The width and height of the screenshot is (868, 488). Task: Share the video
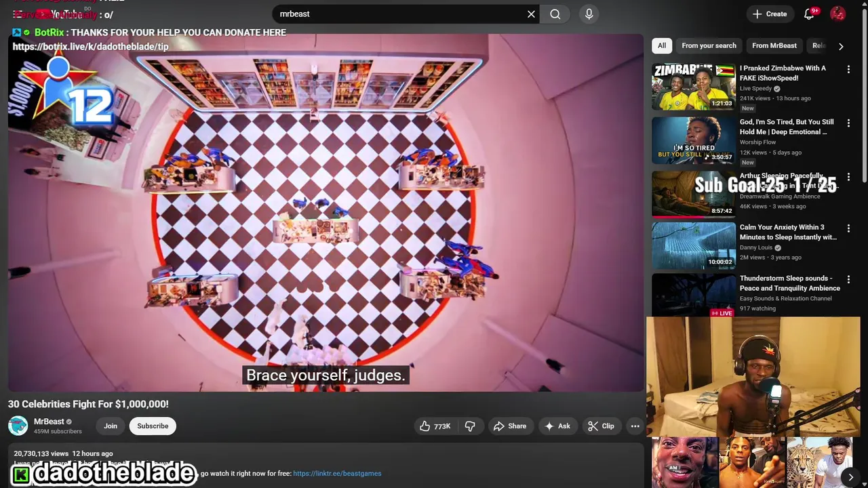coord(510,426)
